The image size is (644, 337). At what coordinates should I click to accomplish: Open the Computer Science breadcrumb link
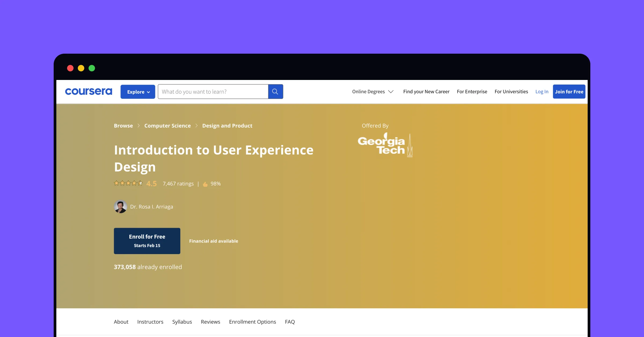167,126
